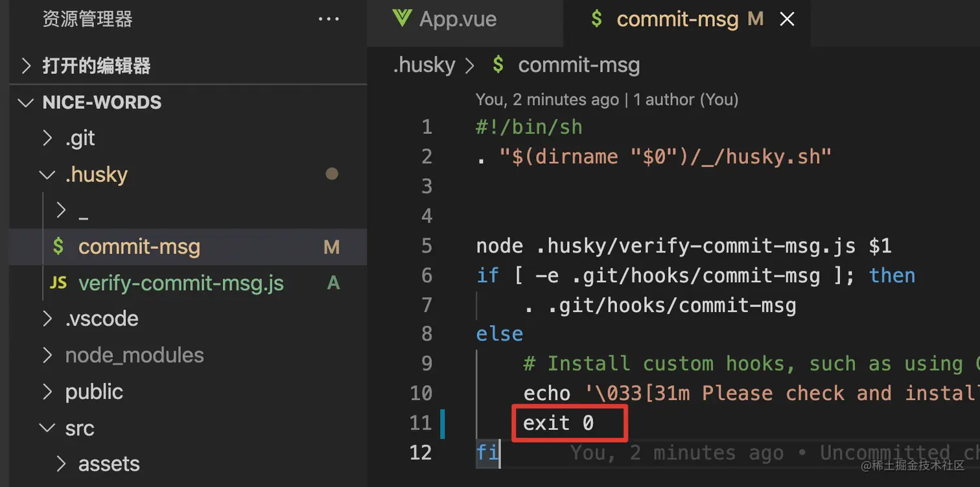Close the commit-msg editor tab
Screen dimensions: 980x487
787,19
